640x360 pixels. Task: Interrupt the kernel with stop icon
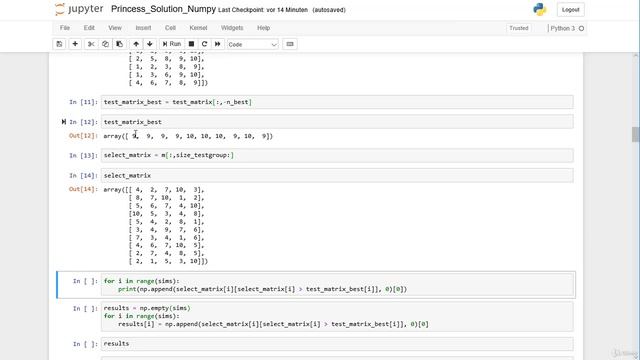pyautogui.click(x=191, y=44)
